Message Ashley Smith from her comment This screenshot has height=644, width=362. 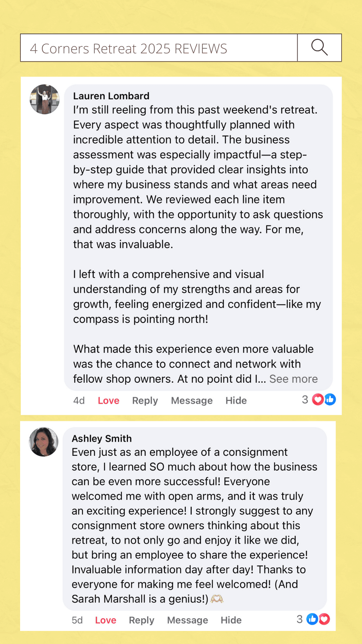pos(187,620)
